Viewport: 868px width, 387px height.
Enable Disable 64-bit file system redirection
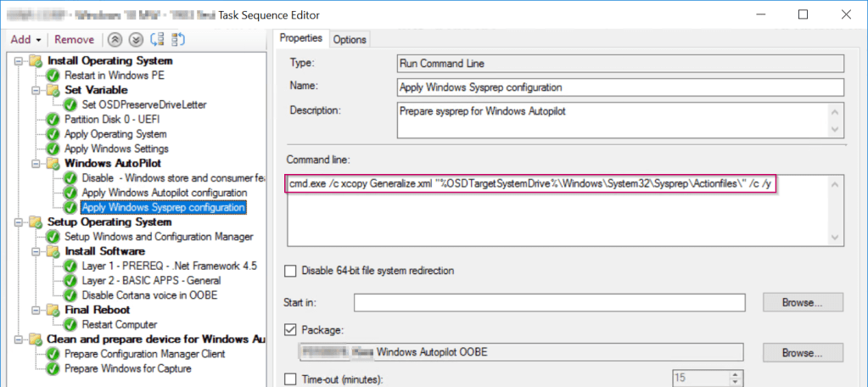tap(291, 271)
